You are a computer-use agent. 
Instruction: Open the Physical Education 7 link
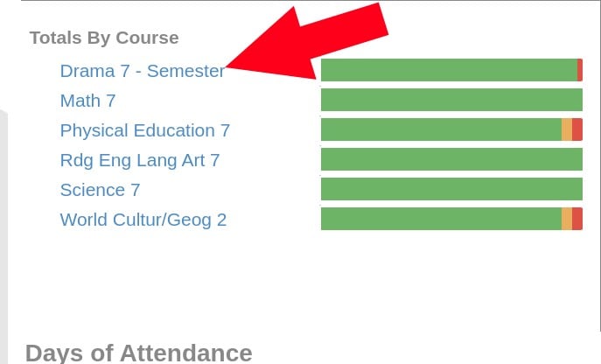(x=144, y=130)
